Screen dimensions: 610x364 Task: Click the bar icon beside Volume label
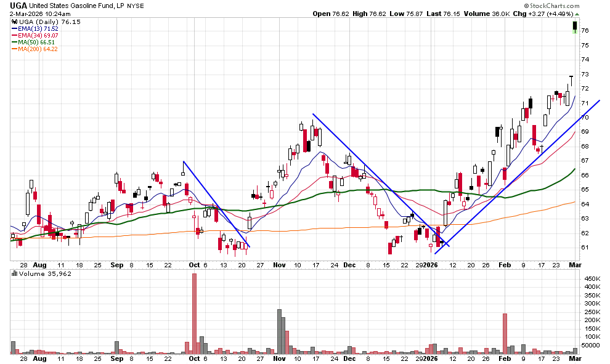[x=14, y=274]
